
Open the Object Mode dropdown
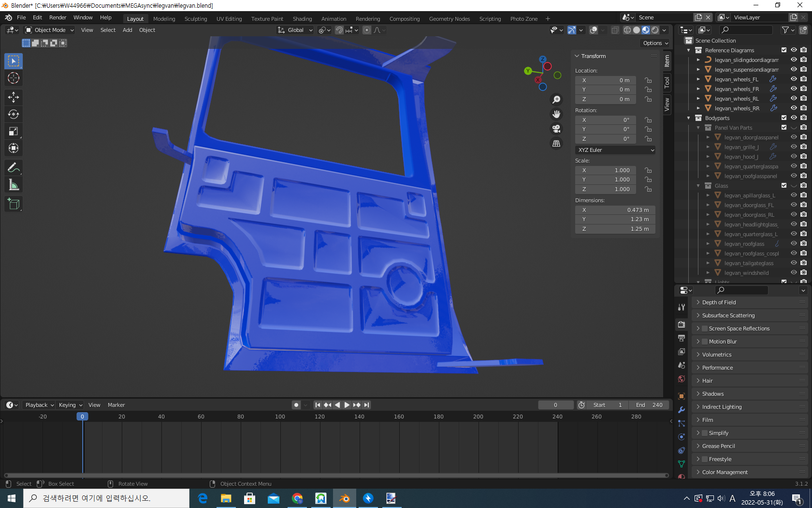50,30
